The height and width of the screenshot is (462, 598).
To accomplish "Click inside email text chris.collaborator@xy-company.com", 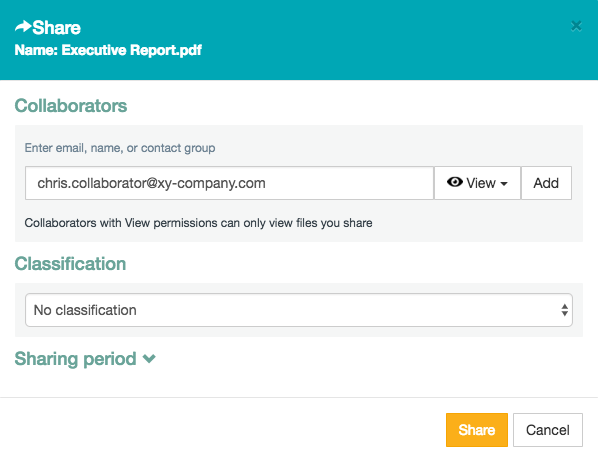I will coord(151,183).
